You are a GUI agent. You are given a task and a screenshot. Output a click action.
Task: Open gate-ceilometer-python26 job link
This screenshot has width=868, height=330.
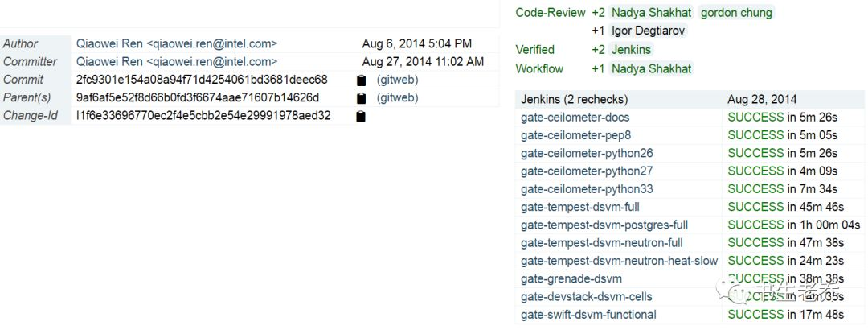point(587,153)
